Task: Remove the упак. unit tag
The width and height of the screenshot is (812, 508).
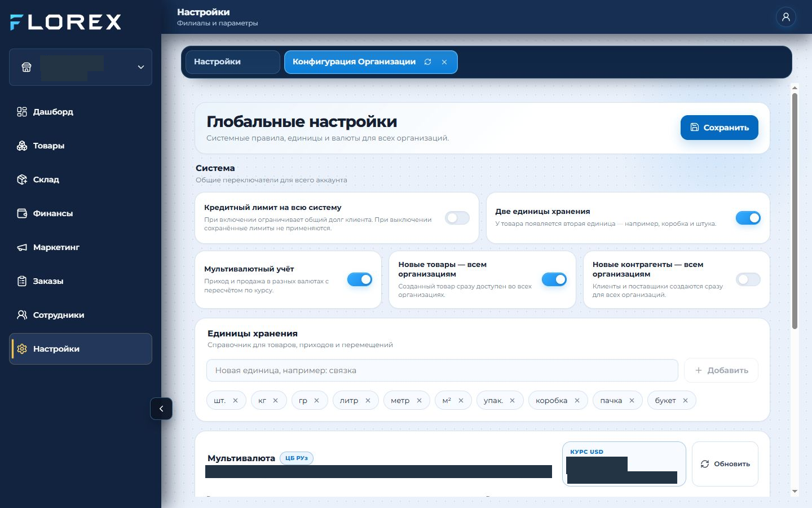Action: click(x=512, y=400)
